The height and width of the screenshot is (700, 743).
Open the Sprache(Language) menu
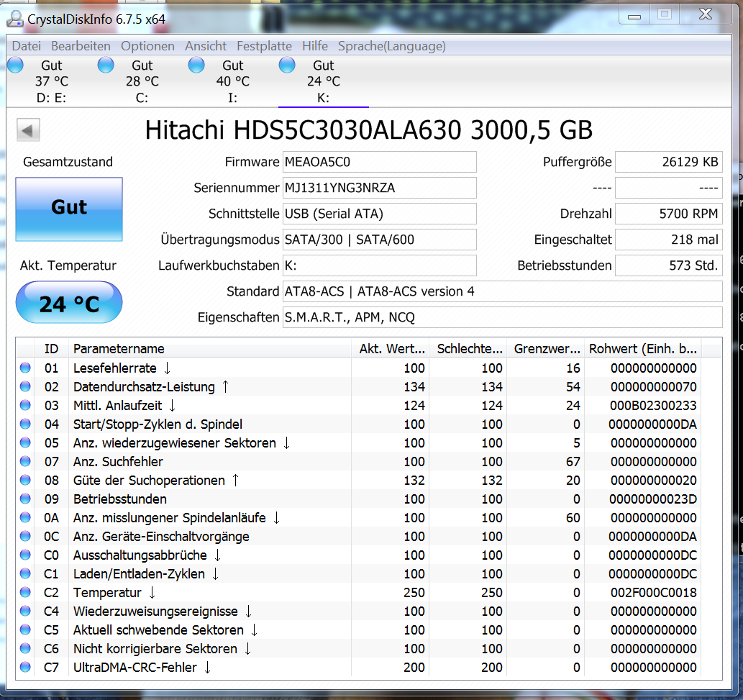391,46
